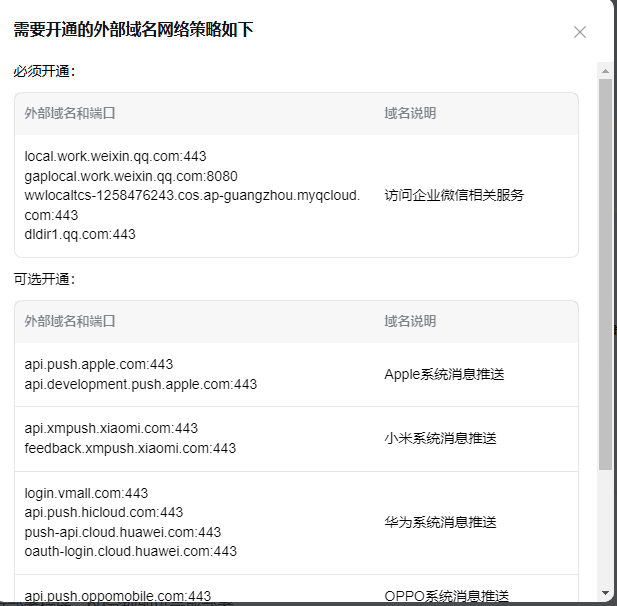617x606 pixels.
Task: Click 域名说明 header in 必须开通 table
Action: tap(410, 114)
